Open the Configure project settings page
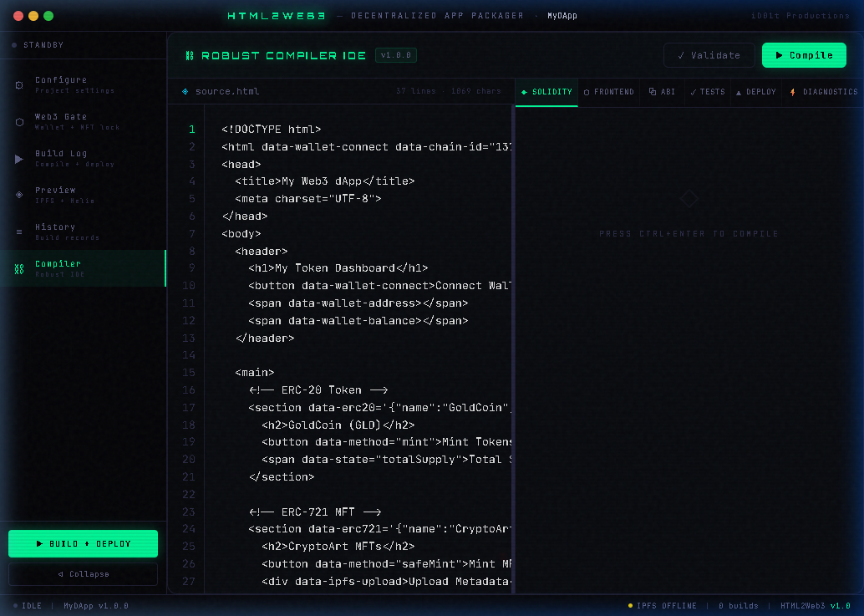Screen dimensions: 864x616 click(x=83, y=85)
